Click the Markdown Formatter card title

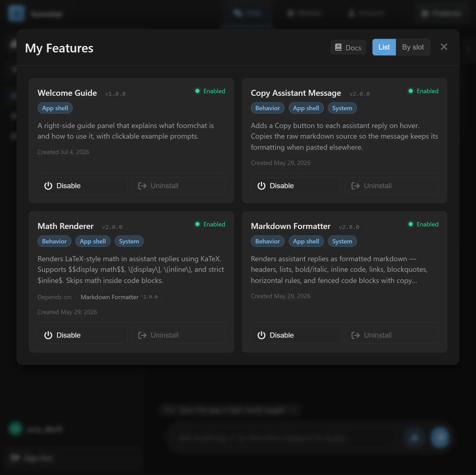290,226
